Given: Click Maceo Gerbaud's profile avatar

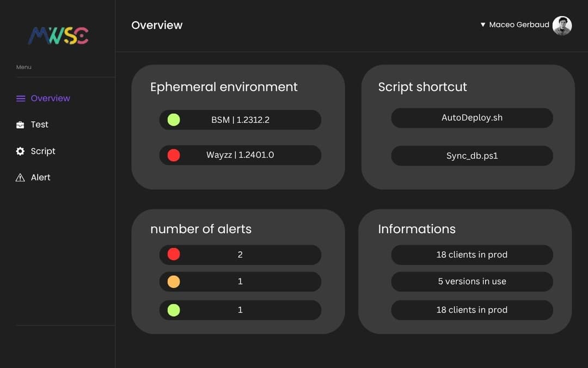Looking at the screenshot, I should [x=562, y=25].
